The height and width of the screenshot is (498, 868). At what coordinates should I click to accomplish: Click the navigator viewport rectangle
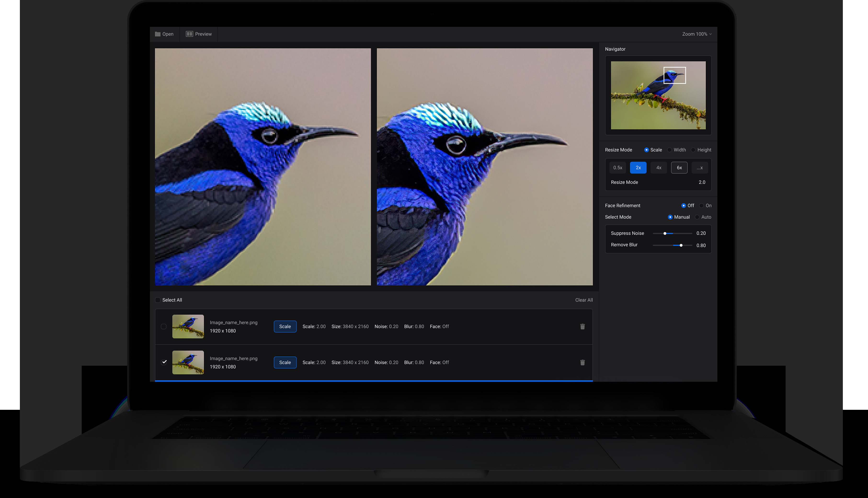tap(674, 75)
